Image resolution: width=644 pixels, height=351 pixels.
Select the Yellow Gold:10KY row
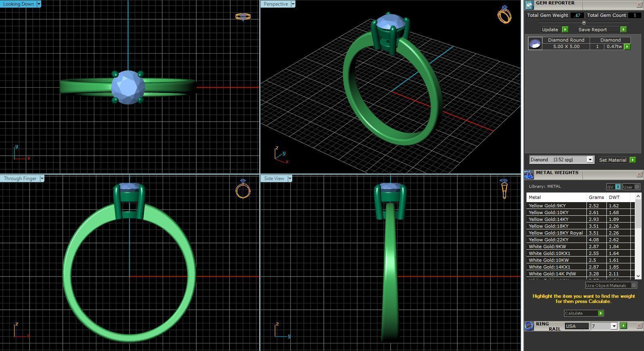pos(580,213)
